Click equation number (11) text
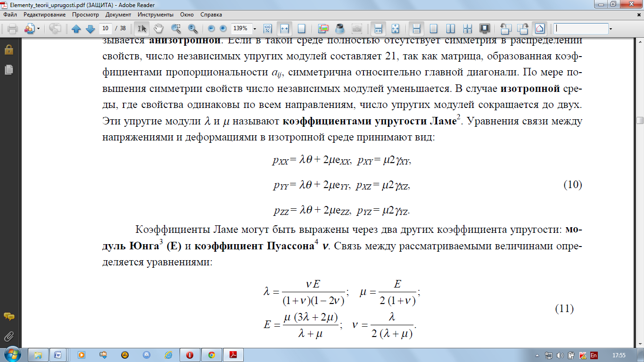The height and width of the screenshot is (362, 644). (564, 309)
